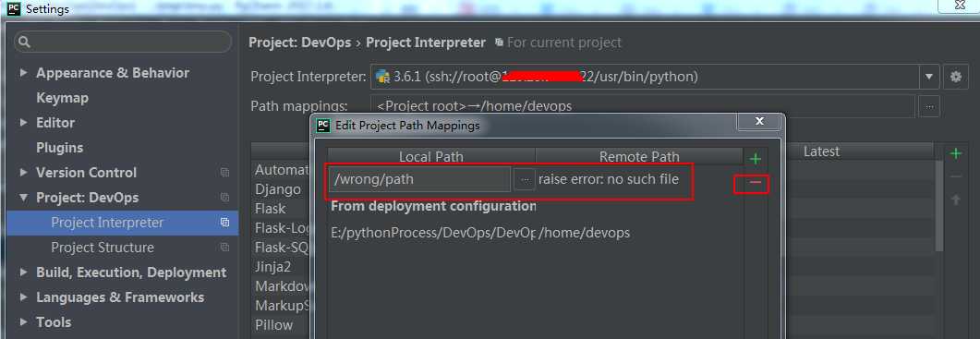Click the Latest column header
This screenshot has height=339, width=980.
click(x=821, y=151)
